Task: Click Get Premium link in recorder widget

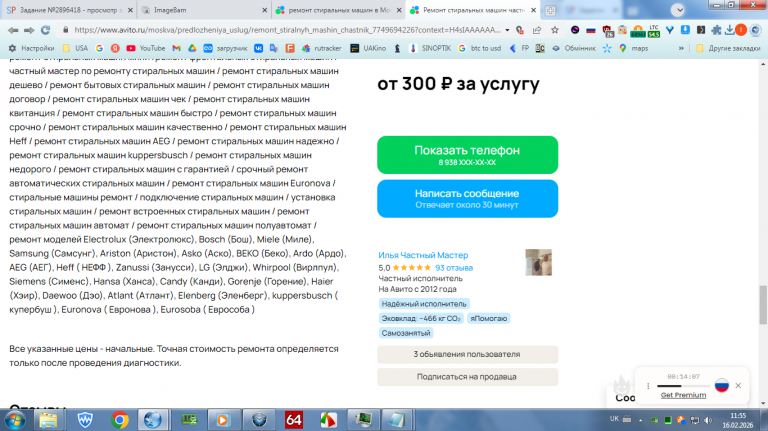Action: coord(683,395)
